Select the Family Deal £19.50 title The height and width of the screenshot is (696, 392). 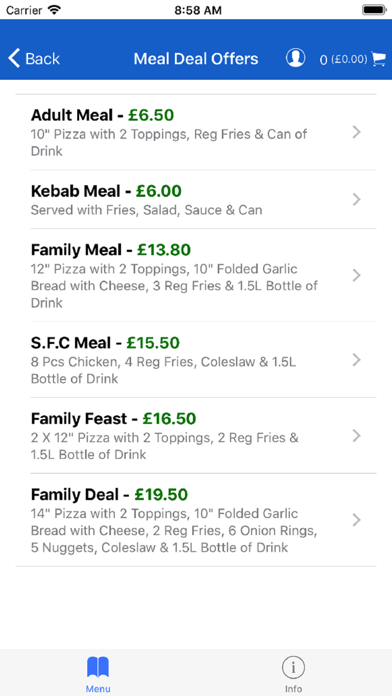(x=109, y=494)
